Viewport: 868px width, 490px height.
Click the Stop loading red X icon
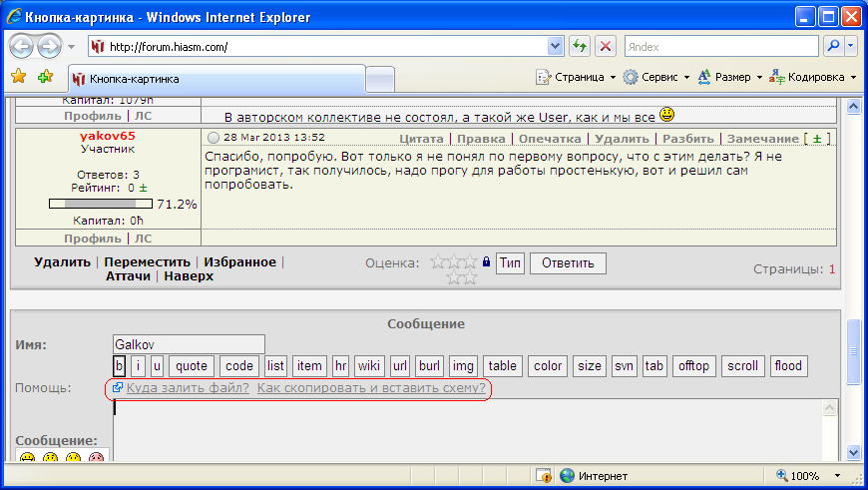point(606,46)
